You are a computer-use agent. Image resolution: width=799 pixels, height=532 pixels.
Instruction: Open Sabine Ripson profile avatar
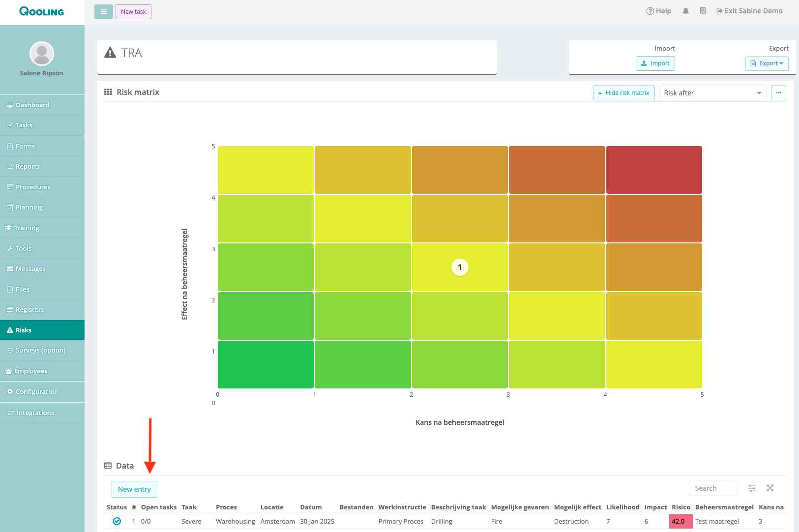tap(42, 54)
